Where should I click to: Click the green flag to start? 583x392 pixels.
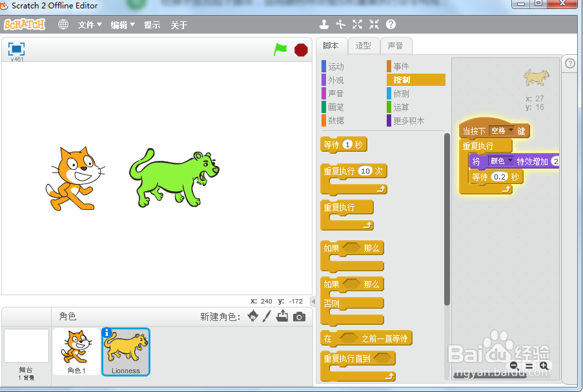[280, 50]
